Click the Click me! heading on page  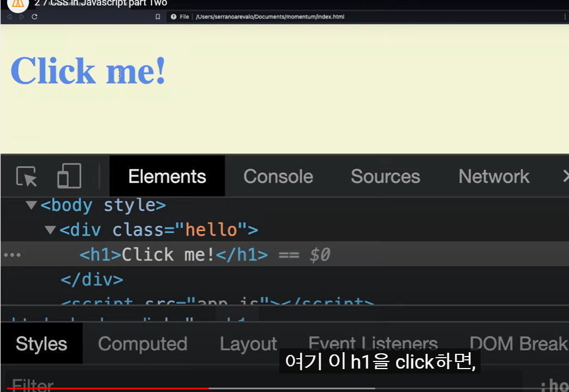[x=88, y=70]
